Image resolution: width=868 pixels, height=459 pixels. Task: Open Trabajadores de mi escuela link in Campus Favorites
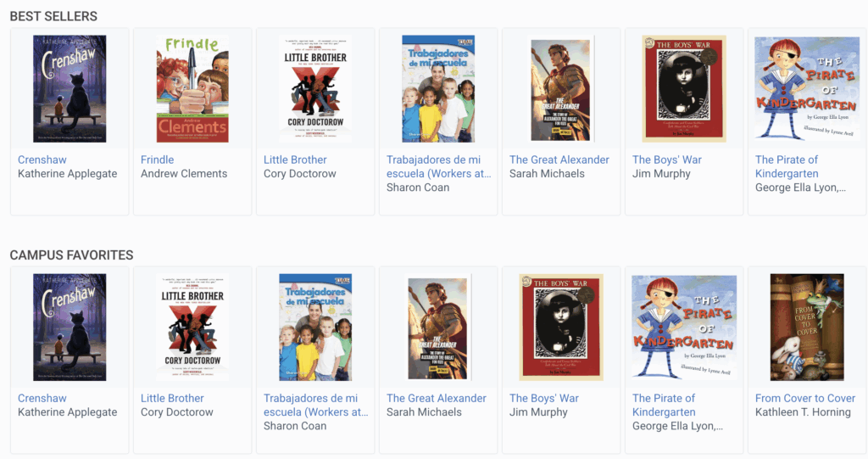tap(315, 406)
